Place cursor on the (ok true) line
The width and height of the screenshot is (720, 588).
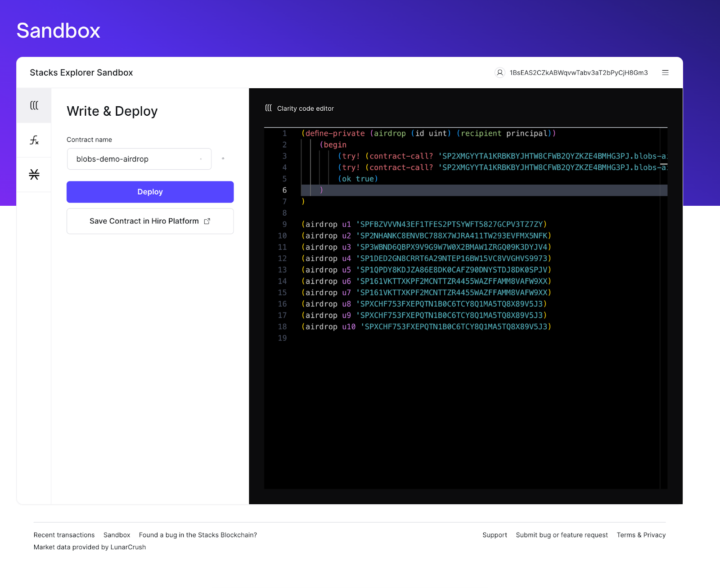358,179
